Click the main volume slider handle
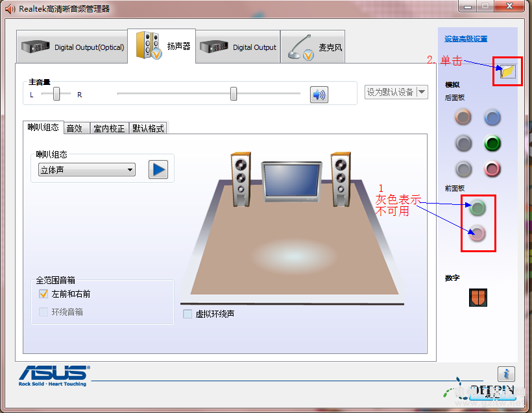532x413 pixels. [234, 94]
